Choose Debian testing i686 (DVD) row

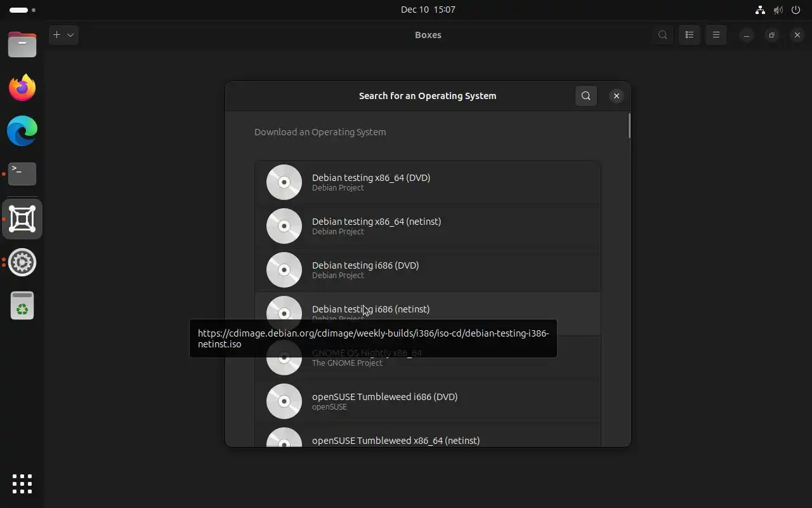tap(428, 270)
